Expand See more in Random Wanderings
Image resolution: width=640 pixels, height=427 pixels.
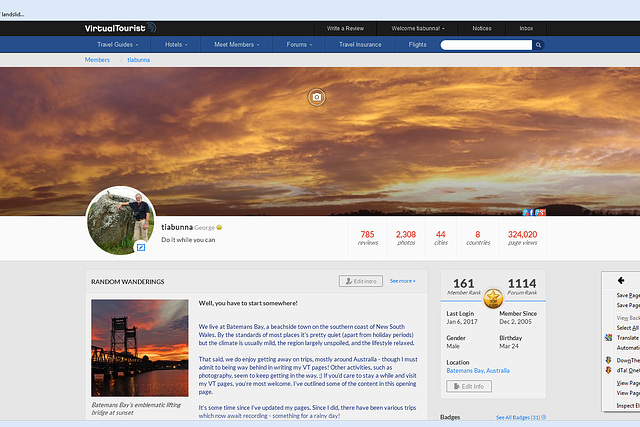tap(402, 281)
